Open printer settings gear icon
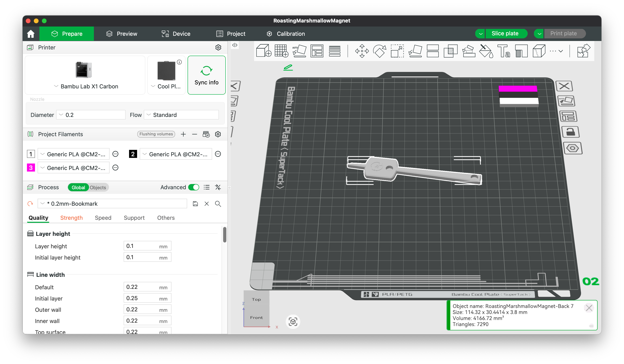This screenshot has height=364, width=624. tap(218, 47)
